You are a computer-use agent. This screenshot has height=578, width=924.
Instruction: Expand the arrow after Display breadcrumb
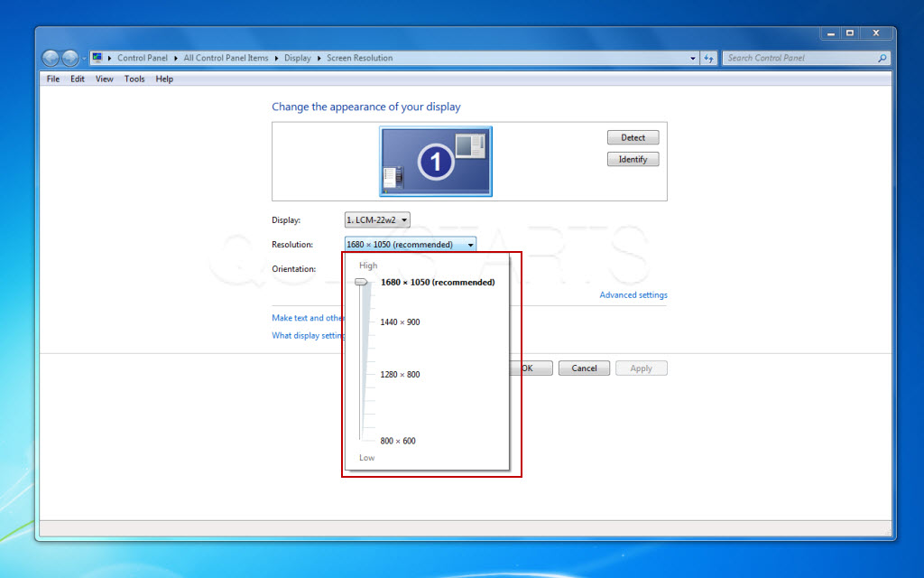[x=319, y=58]
